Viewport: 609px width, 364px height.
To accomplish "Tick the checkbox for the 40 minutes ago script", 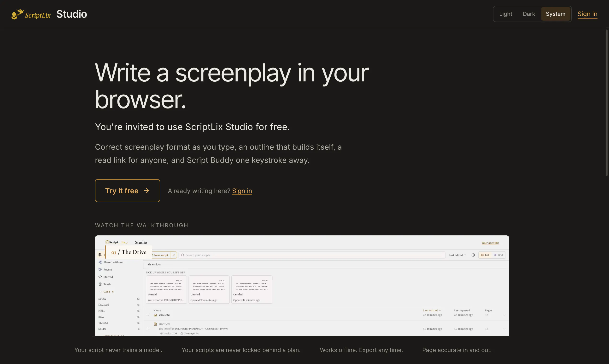I will [x=147, y=329].
